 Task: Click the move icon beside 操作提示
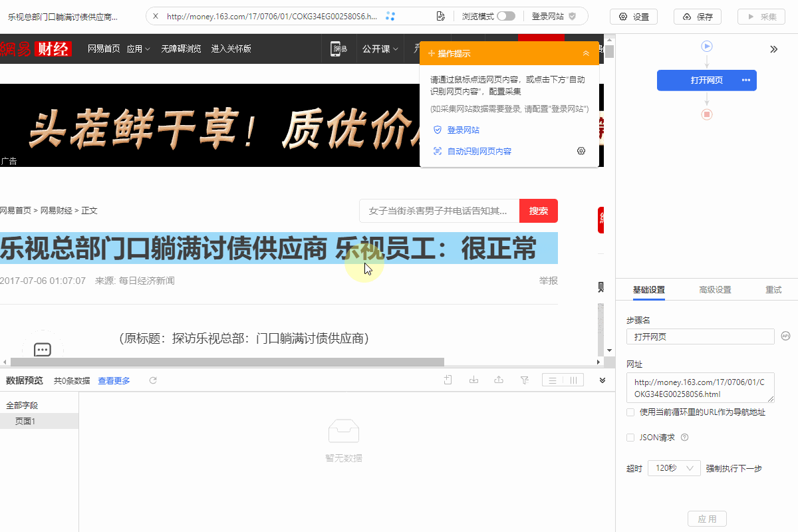pyautogui.click(x=432, y=53)
